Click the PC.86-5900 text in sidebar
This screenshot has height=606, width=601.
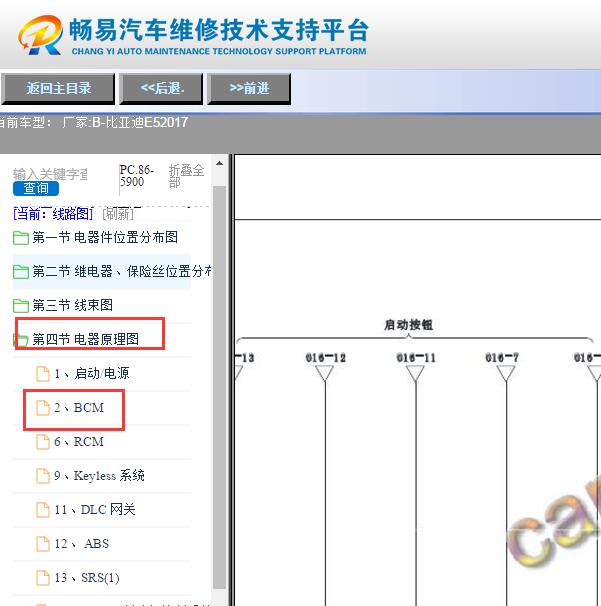[136, 175]
